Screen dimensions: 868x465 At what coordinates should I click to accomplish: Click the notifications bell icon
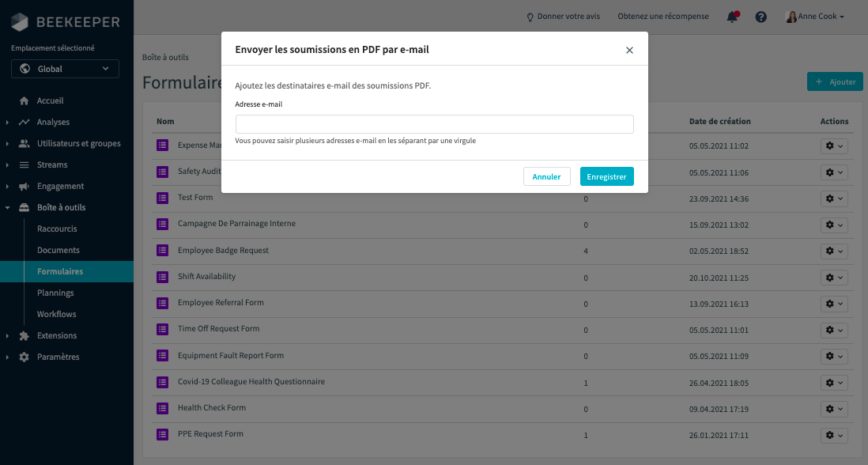(732, 17)
